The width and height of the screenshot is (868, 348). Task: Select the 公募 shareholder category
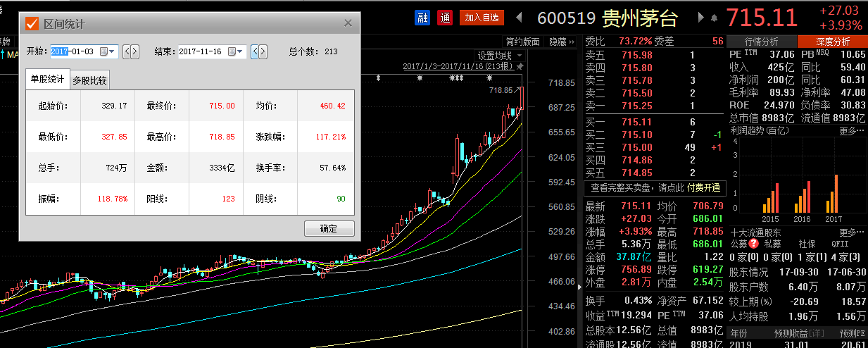point(738,244)
